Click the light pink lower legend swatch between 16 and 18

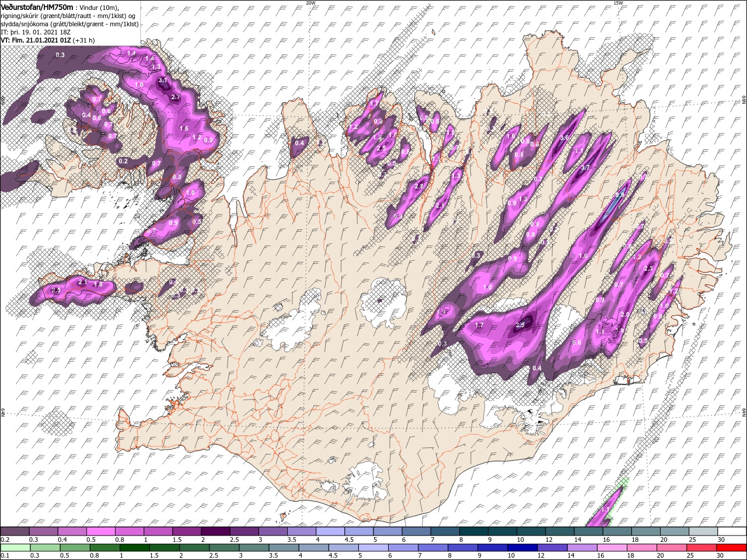612,548
